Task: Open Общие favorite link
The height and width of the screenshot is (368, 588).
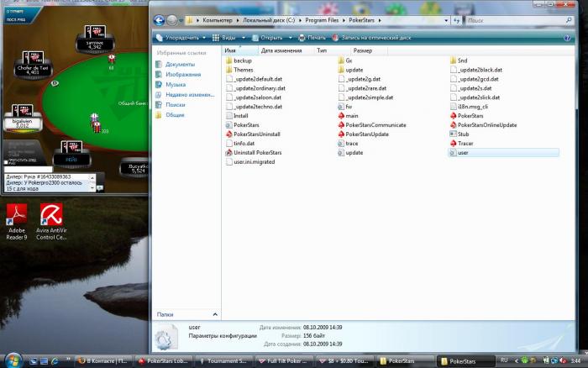Action: click(x=171, y=115)
